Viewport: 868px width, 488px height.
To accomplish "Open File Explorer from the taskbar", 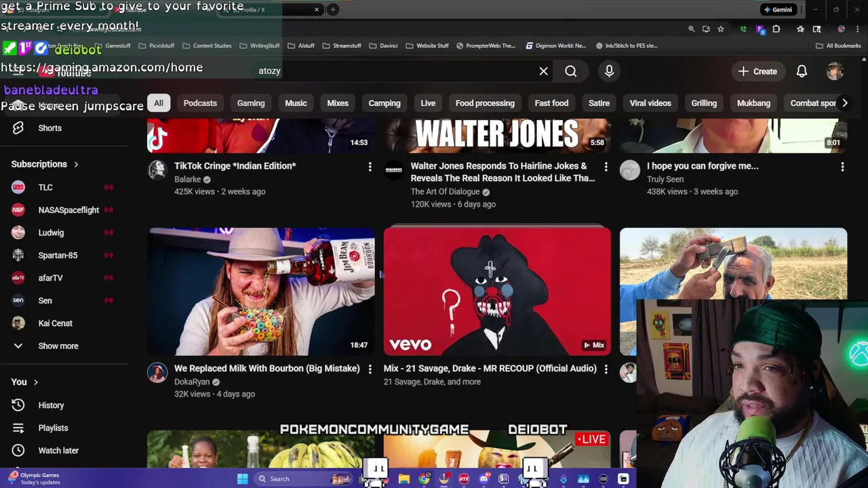I will [404, 479].
